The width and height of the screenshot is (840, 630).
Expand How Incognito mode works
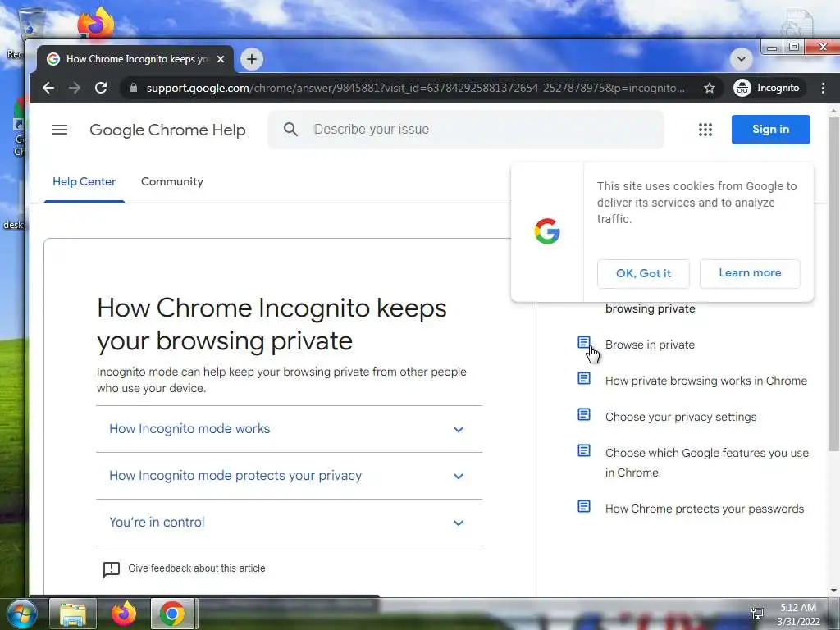290,429
